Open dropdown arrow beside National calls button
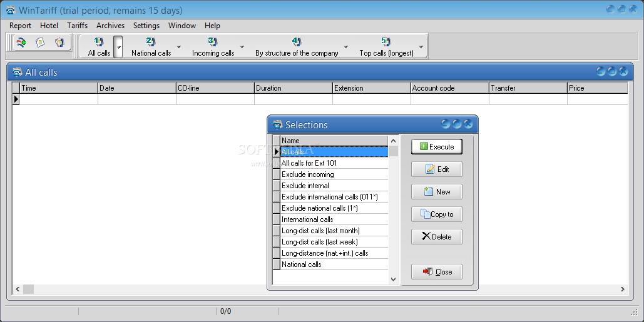The image size is (644, 322). (x=178, y=47)
